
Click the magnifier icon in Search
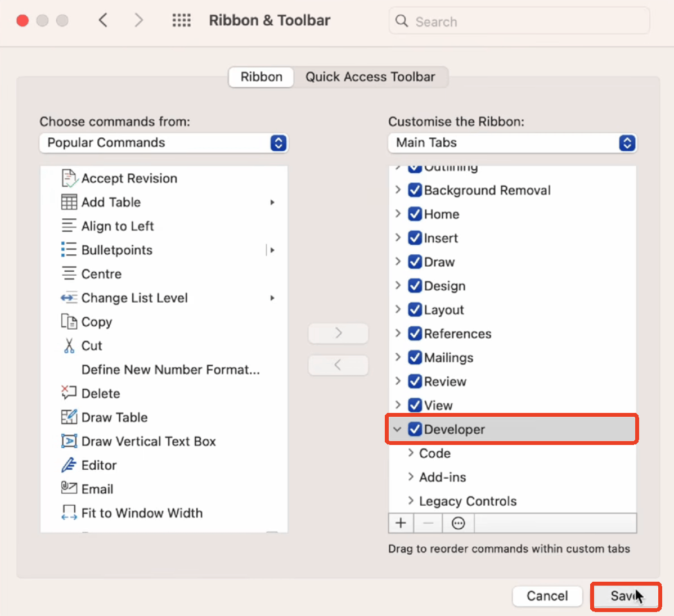(402, 21)
